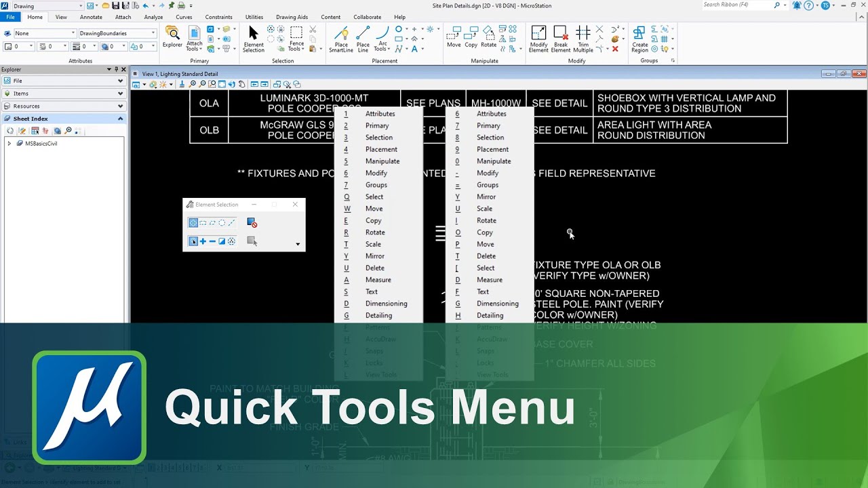Click the Pan View hand icon

(243, 85)
